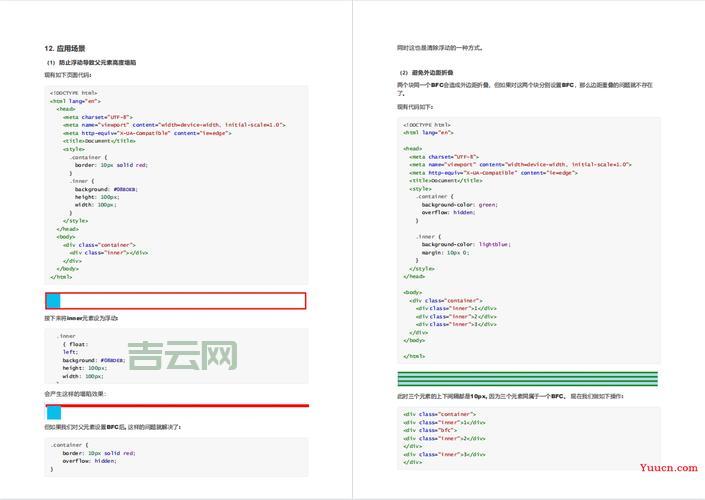Click the '接下来将inner元素设为浮动' text line
The image size is (705, 500).
tap(81, 318)
